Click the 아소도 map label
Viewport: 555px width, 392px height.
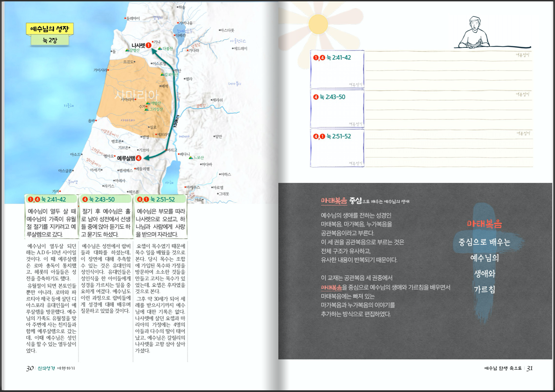click(x=76, y=154)
